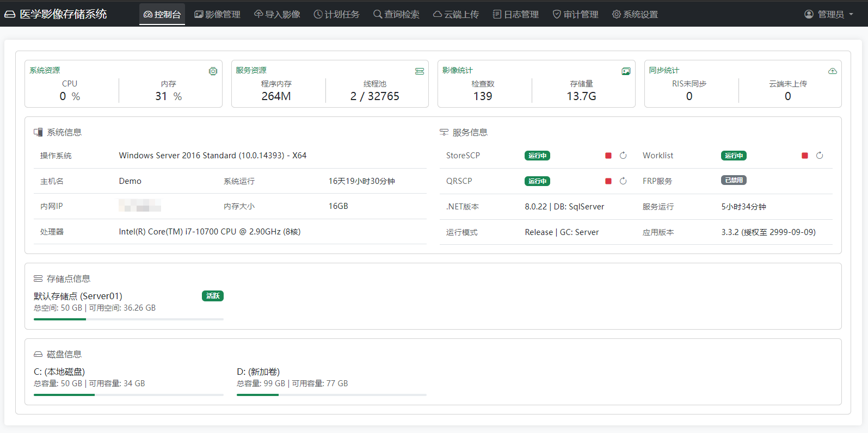Click the hostname value Demo
The width and height of the screenshot is (868, 433).
tap(130, 181)
